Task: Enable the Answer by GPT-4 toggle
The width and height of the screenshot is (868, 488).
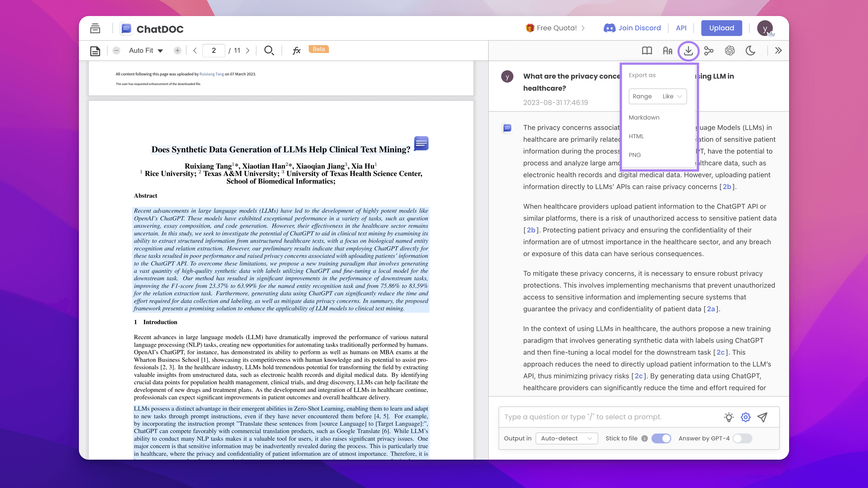Action: click(x=742, y=438)
